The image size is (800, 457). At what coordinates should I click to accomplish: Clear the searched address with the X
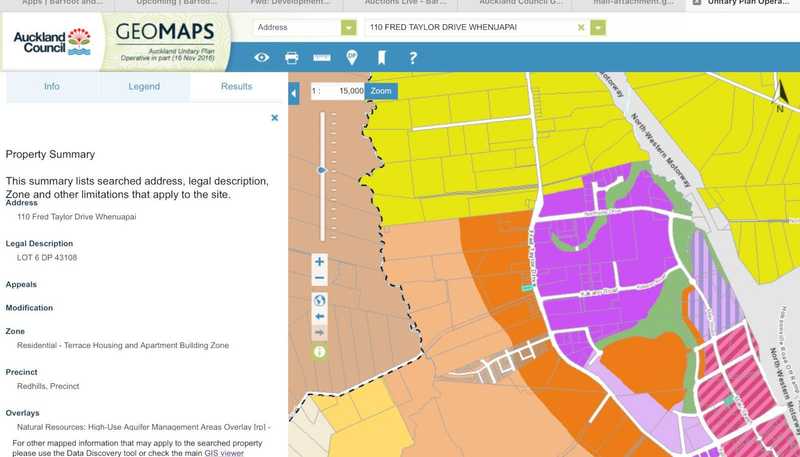coord(581,28)
